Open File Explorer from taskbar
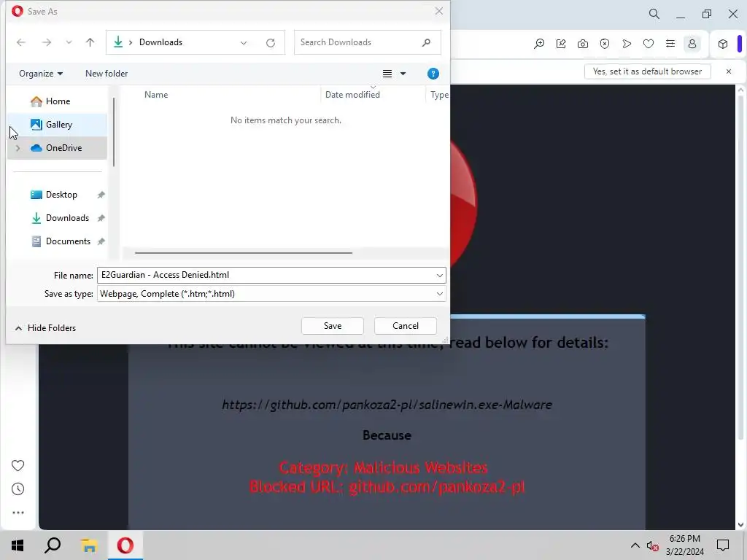The width and height of the screenshot is (747, 560). 88,545
